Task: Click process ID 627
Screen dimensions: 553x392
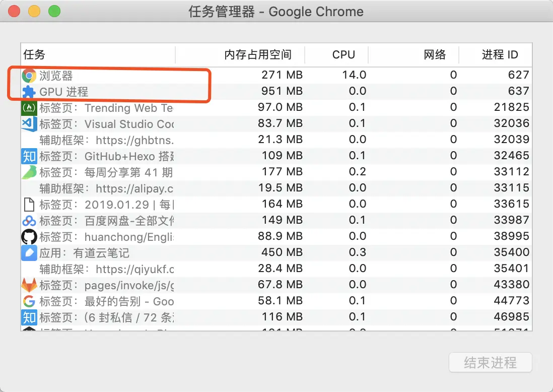Action: click(x=518, y=75)
